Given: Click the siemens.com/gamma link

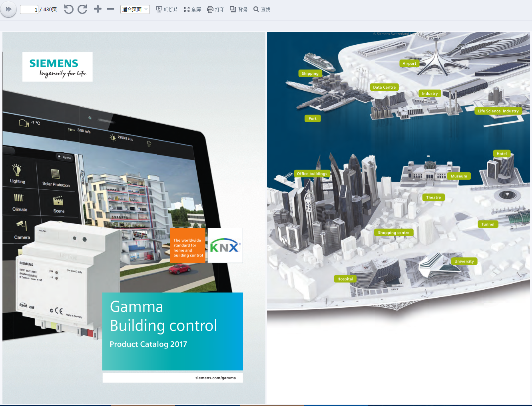Looking at the screenshot, I should coord(215,378).
